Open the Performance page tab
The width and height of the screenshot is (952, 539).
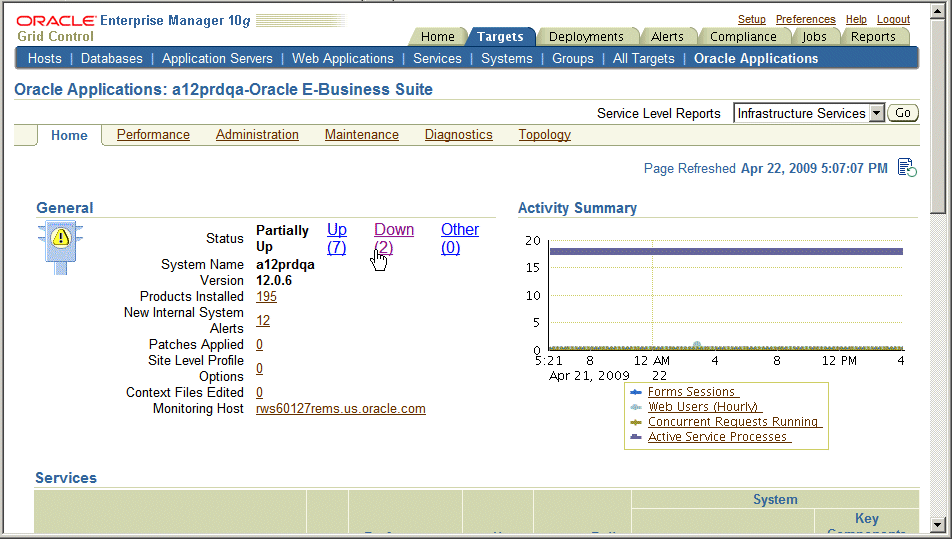click(153, 134)
